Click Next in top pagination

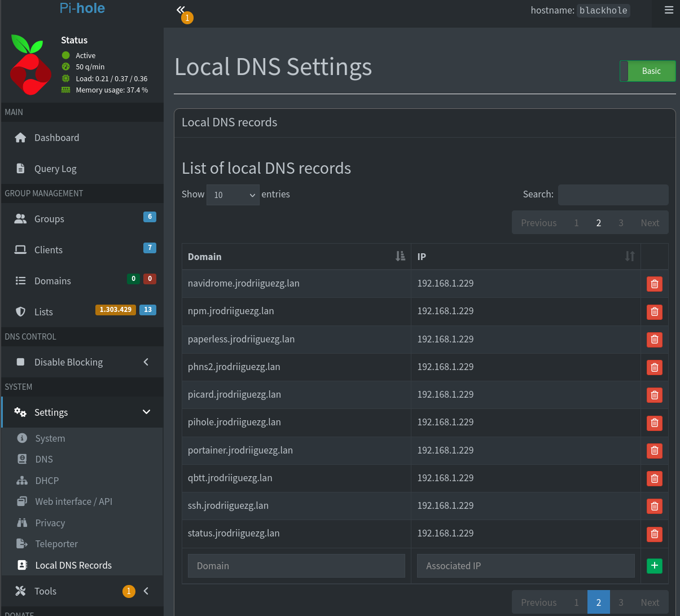[x=650, y=223]
